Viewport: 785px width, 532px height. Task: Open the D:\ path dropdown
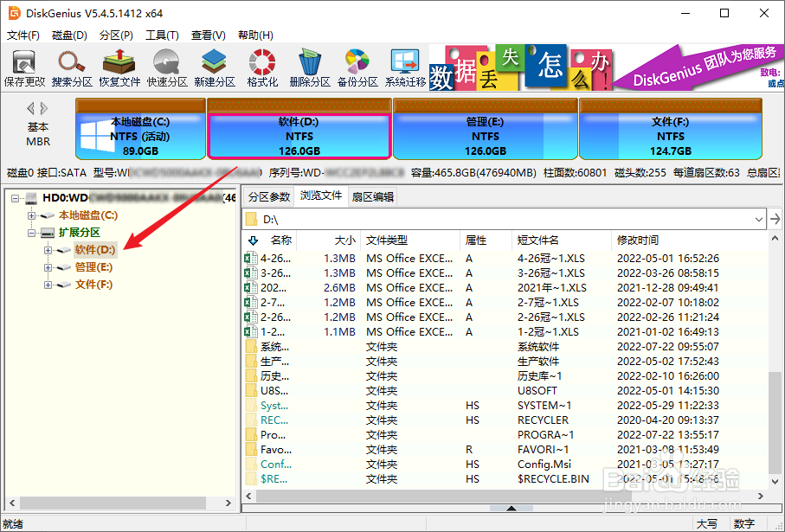point(758,219)
